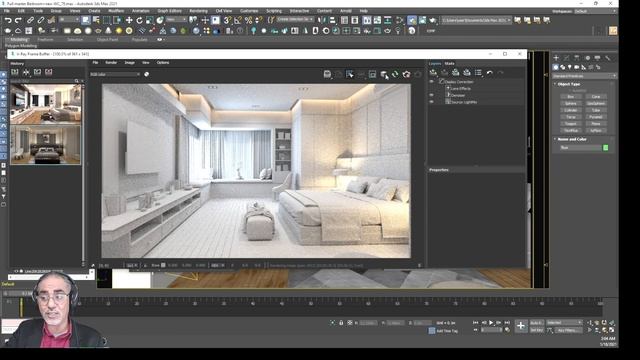Click the Cylinder primitive button
The height and width of the screenshot is (360, 640).
(x=571, y=110)
